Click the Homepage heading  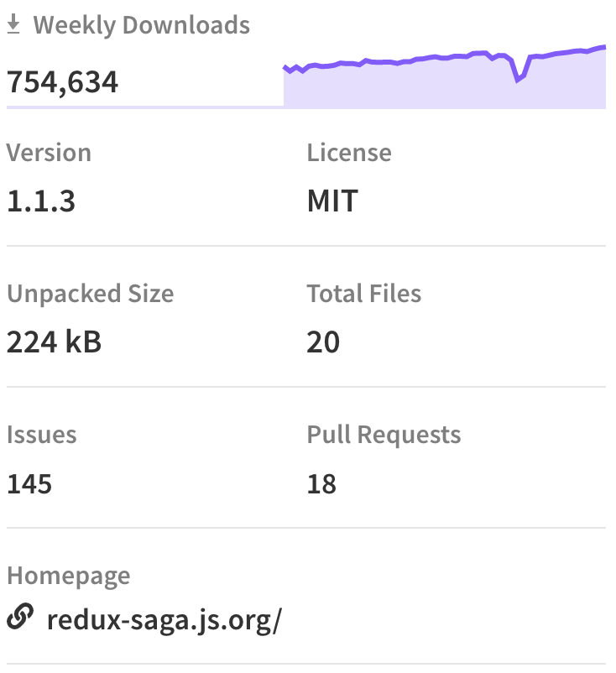click(x=69, y=576)
